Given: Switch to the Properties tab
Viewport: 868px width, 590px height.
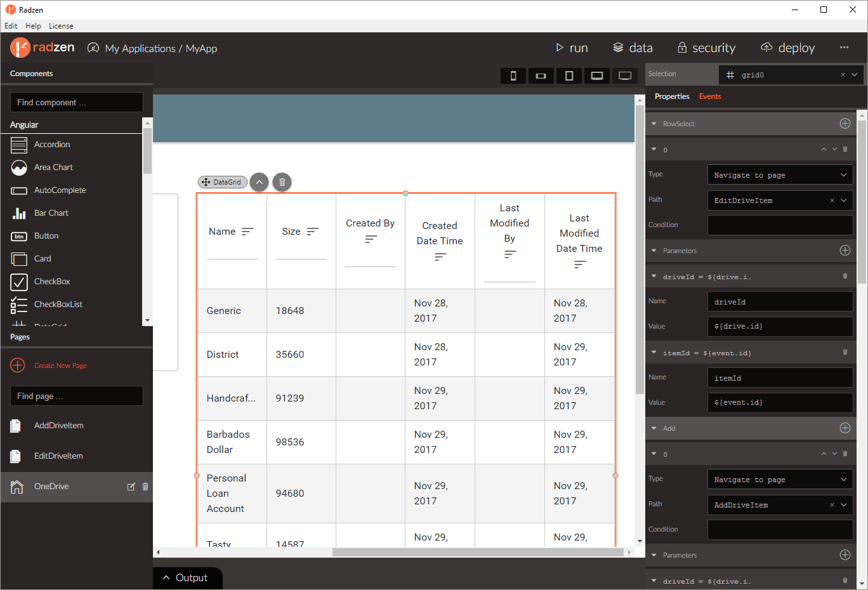Looking at the screenshot, I should [x=672, y=96].
